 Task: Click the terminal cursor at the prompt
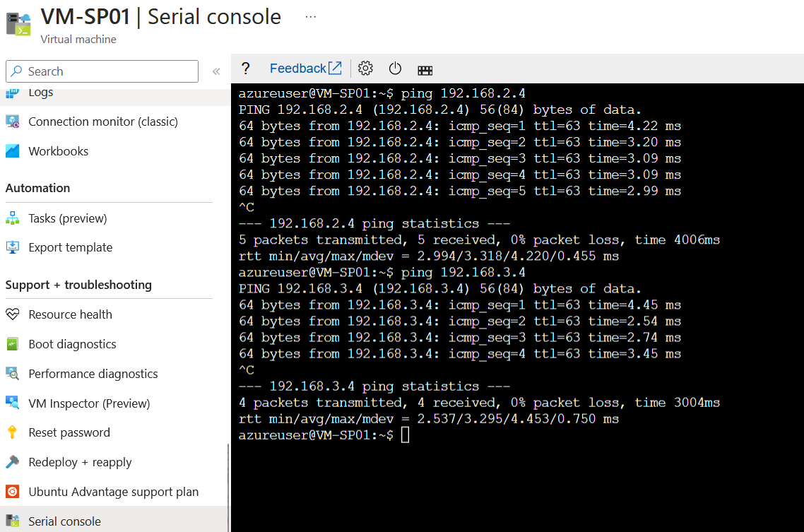click(x=405, y=435)
